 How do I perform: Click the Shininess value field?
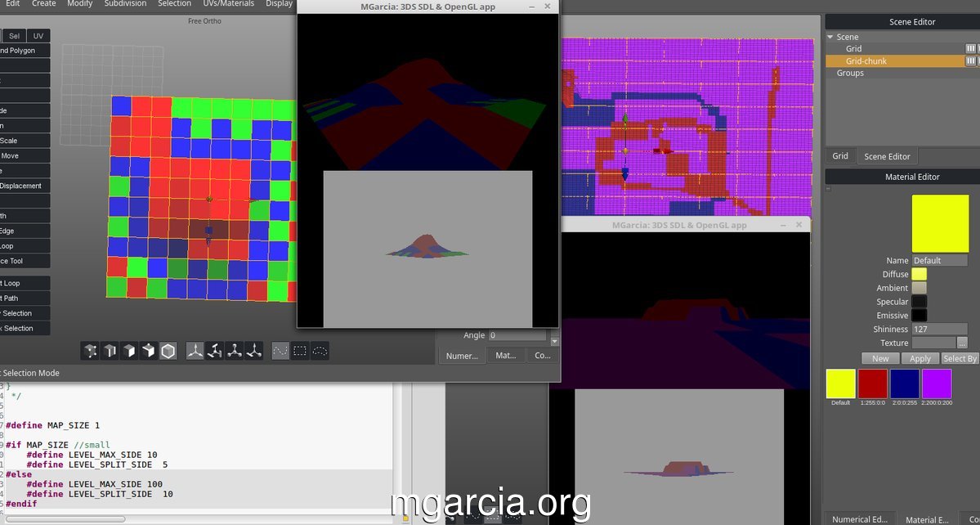click(940, 330)
